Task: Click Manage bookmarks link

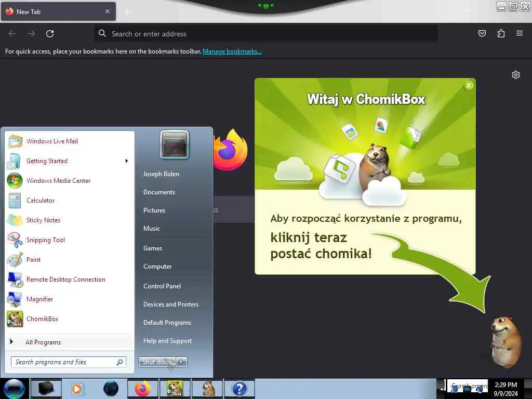Action: coord(232,51)
